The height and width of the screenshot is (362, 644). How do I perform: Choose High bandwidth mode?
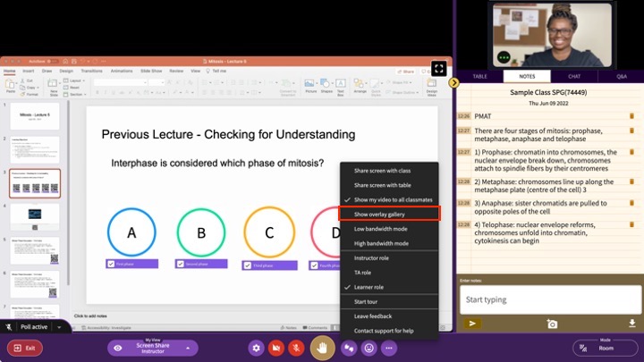(389, 243)
